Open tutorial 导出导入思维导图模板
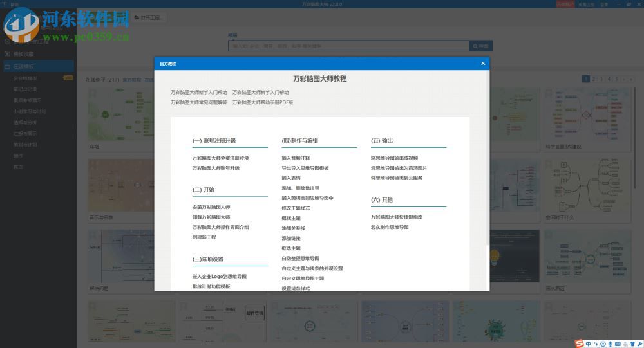 pos(305,168)
